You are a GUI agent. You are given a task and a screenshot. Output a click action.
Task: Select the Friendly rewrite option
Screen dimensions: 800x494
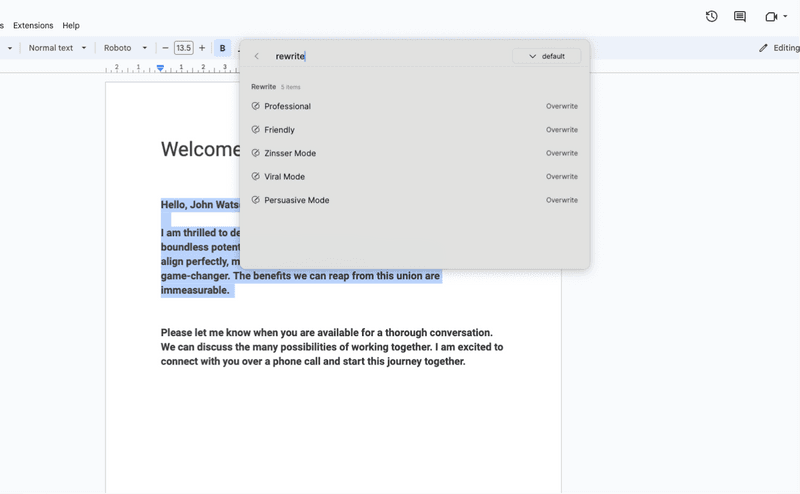point(280,130)
